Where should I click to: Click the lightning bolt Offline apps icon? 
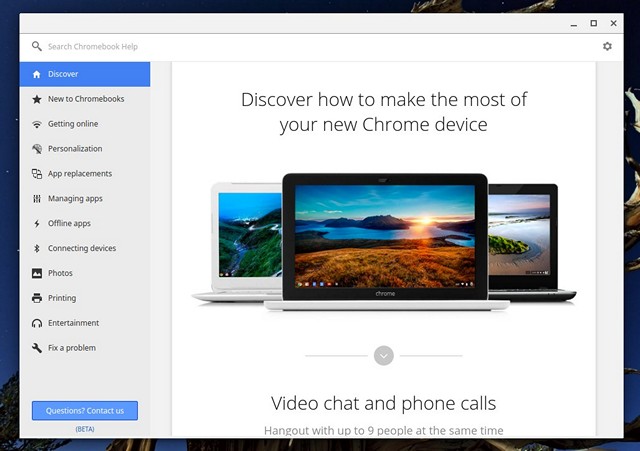point(37,224)
